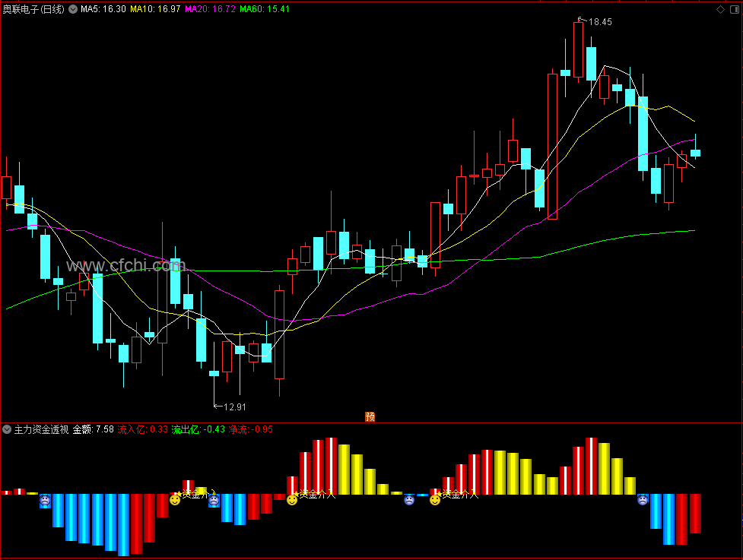Click the 18.45 high price marker
The image size is (743, 560).
tap(600, 22)
